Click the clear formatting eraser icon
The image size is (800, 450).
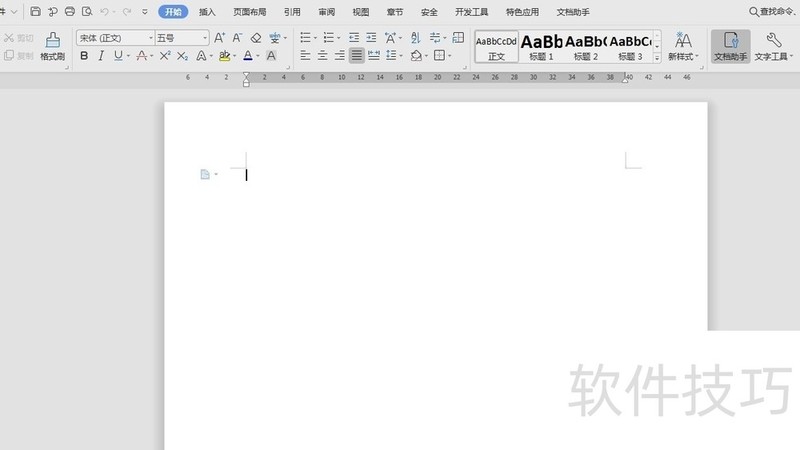click(256, 38)
